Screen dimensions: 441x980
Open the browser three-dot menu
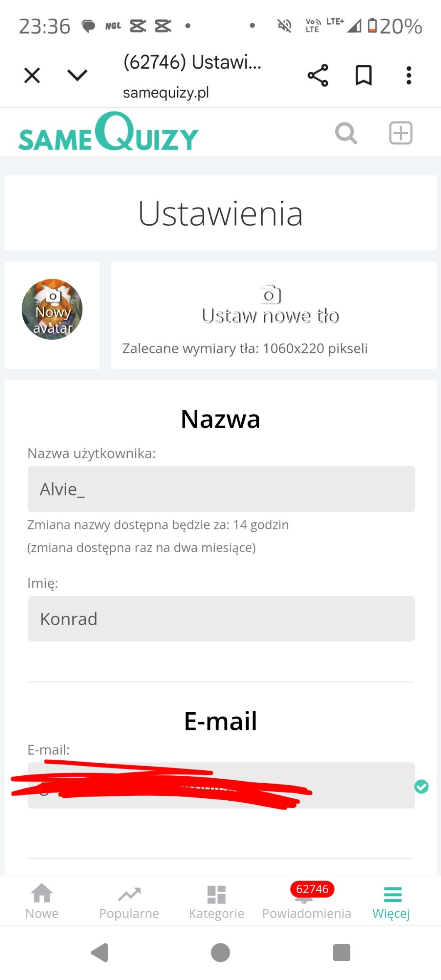[409, 75]
